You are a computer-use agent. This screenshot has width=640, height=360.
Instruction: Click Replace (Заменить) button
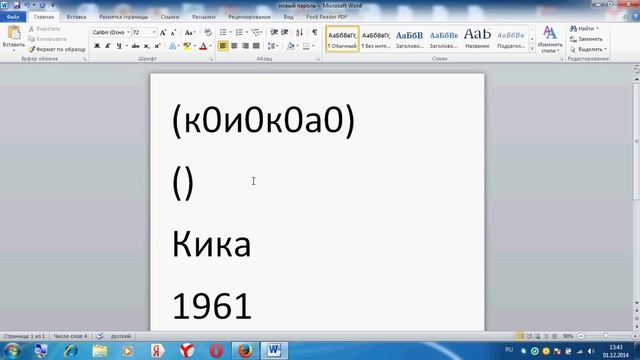tap(586, 39)
